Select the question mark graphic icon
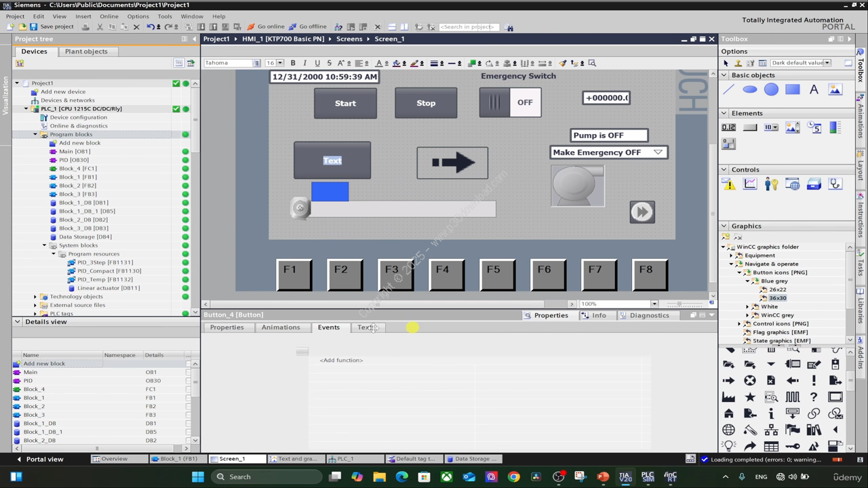The image size is (868, 488). click(814, 397)
